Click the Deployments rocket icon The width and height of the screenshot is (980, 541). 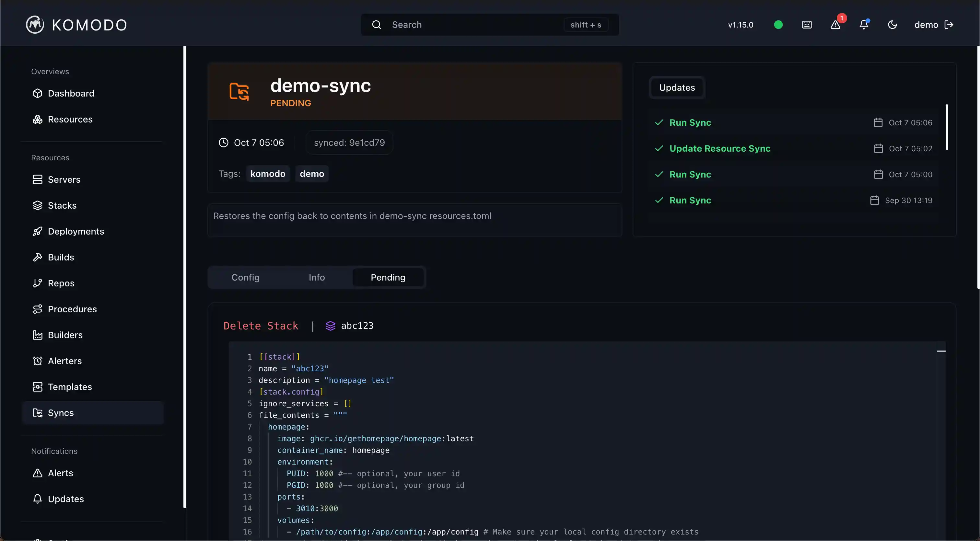point(38,231)
